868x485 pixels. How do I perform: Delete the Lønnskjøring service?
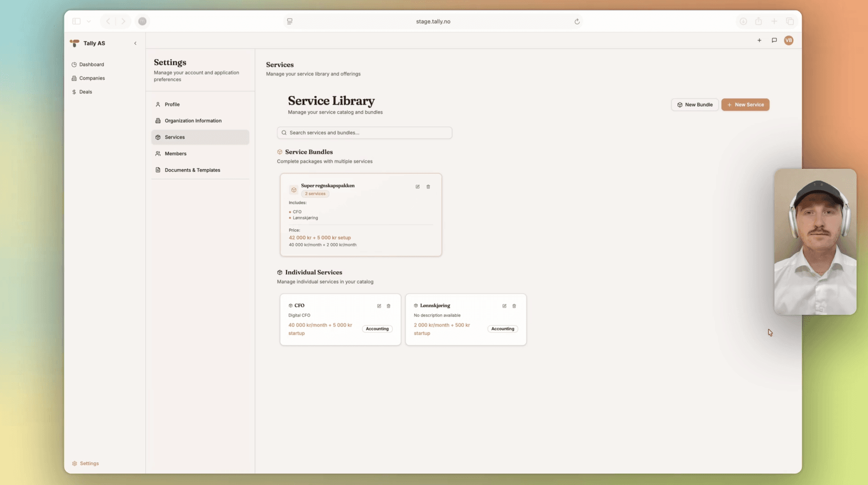tap(514, 306)
